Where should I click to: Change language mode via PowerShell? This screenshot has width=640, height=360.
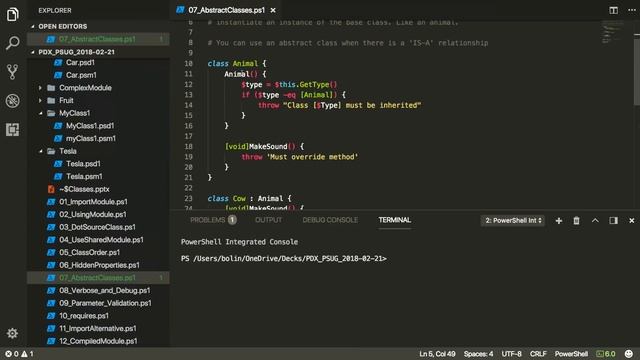tap(571, 354)
